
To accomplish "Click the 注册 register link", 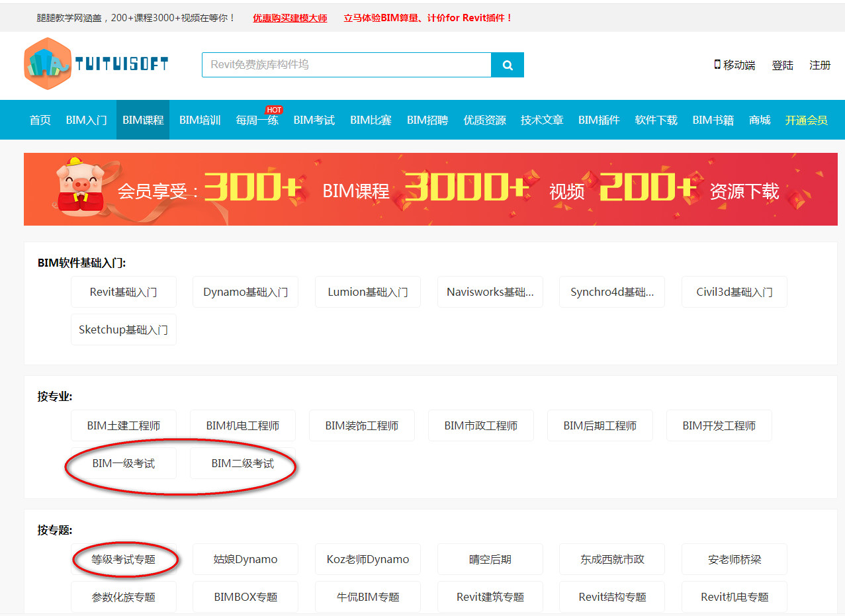I will coord(820,65).
